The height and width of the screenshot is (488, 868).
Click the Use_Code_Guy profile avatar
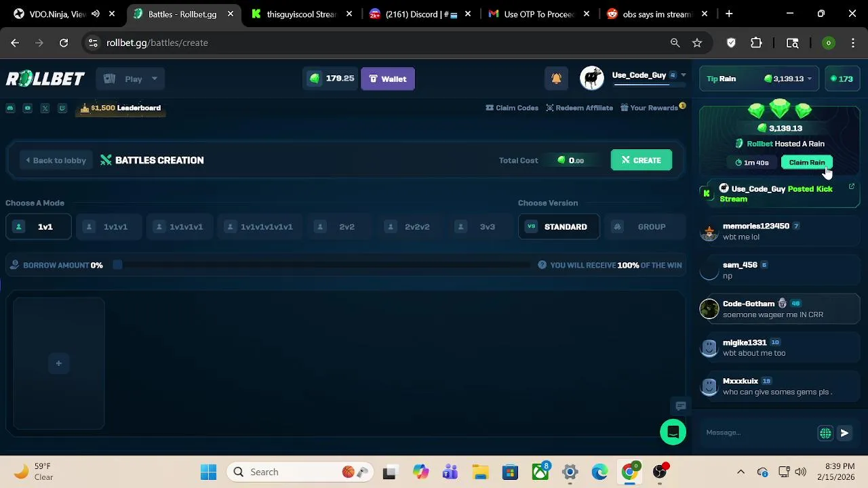tap(592, 79)
